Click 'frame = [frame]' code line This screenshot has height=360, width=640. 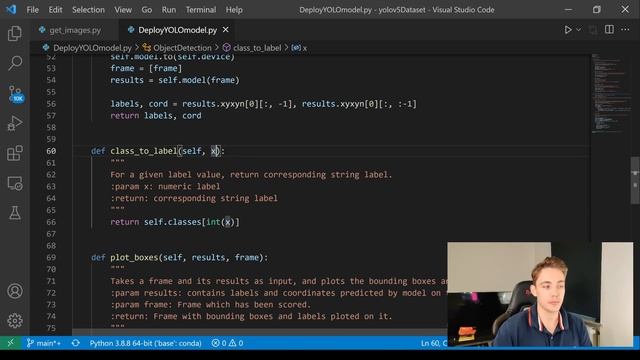[146, 68]
